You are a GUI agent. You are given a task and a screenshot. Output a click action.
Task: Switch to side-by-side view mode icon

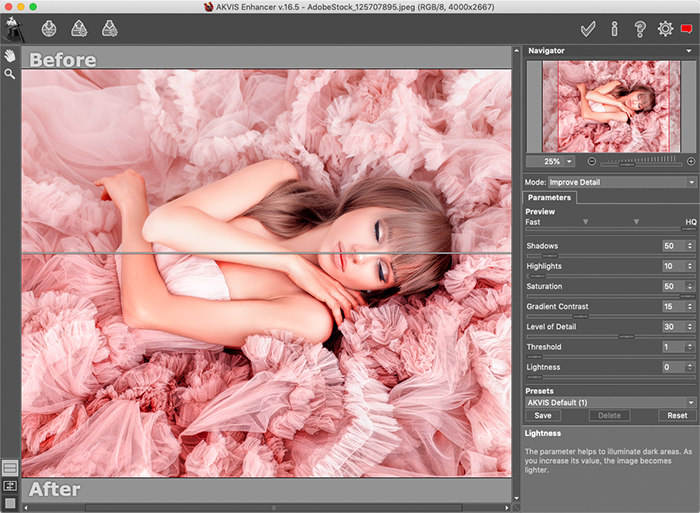click(10, 486)
